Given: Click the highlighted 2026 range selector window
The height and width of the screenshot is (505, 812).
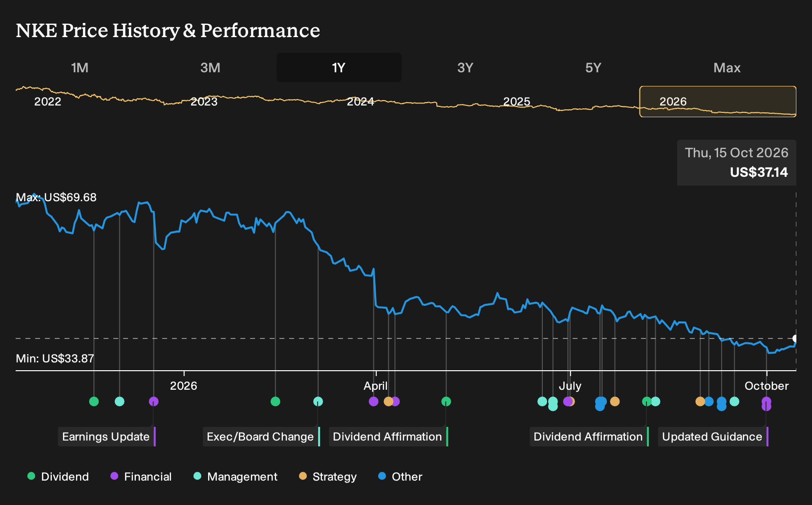Looking at the screenshot, I should coord(718,102).
